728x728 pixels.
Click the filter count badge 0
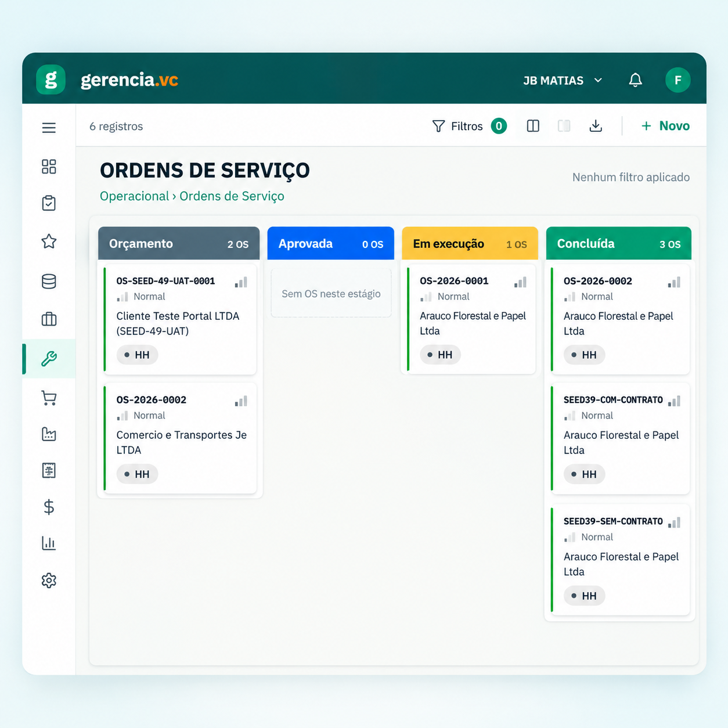pyautogui.click(x=499, y=126)
